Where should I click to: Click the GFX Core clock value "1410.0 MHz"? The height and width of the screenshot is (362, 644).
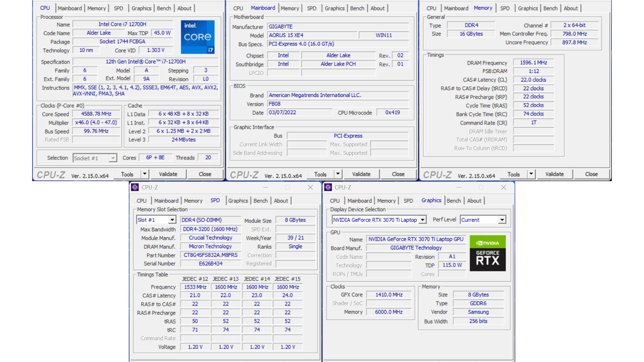[389, 295]
